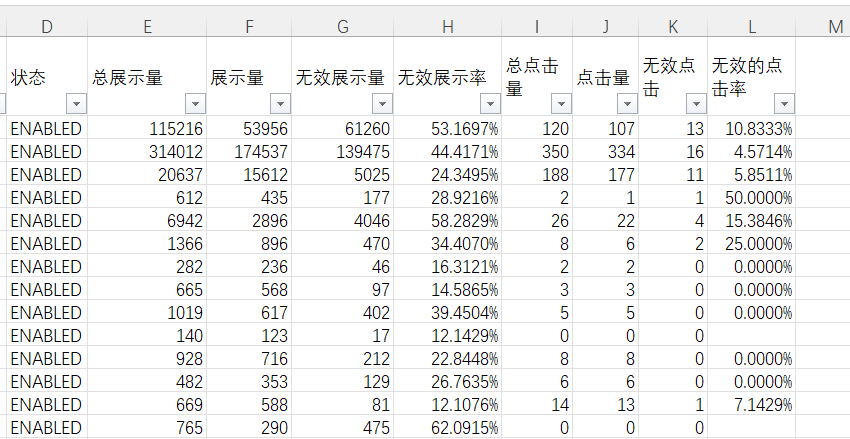Open the 无效展示量 filter dropdown

pyautogui.click(x=382, y=104)
